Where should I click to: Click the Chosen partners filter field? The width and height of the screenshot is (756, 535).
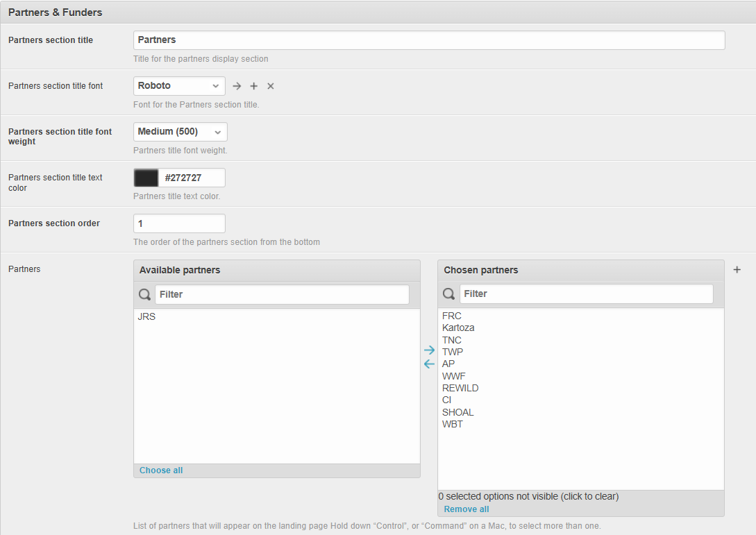pyautogui.click(x=586, y=294)
